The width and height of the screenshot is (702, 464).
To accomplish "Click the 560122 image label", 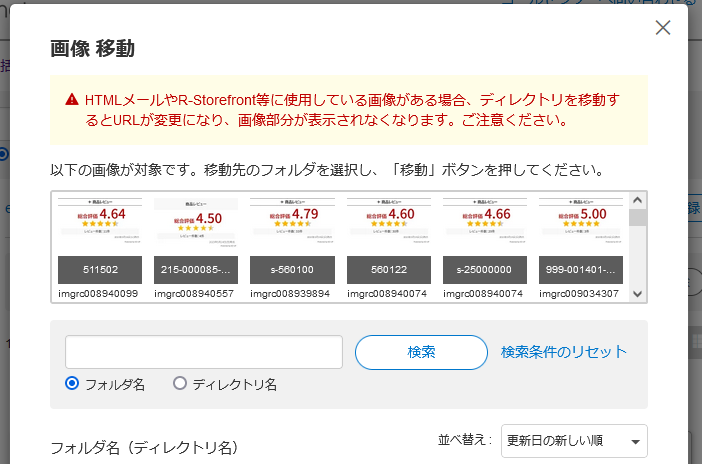I will pos(386,270).
